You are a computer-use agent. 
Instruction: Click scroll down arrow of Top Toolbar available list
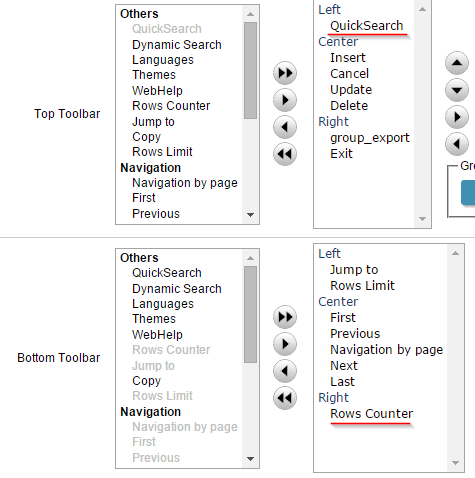point(250,215)
